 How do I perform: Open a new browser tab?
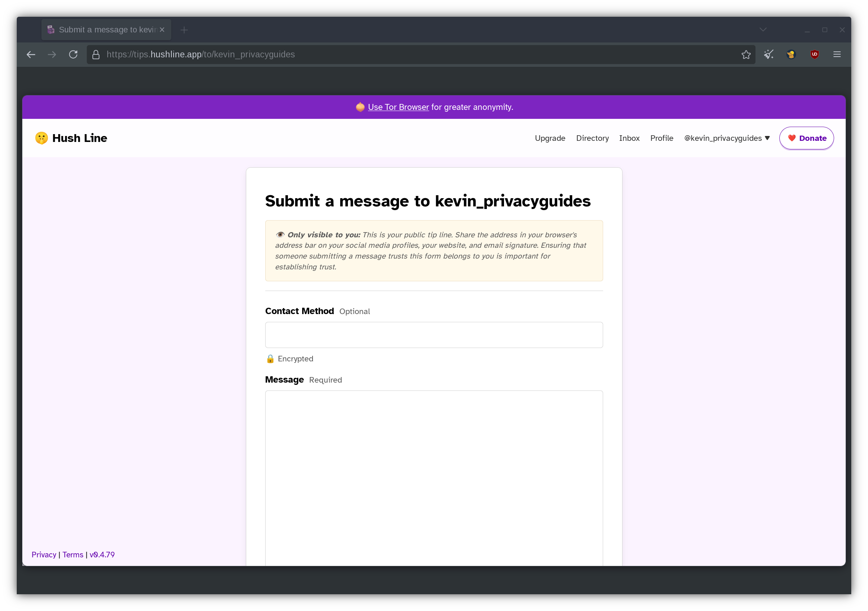tap(184, 30)
